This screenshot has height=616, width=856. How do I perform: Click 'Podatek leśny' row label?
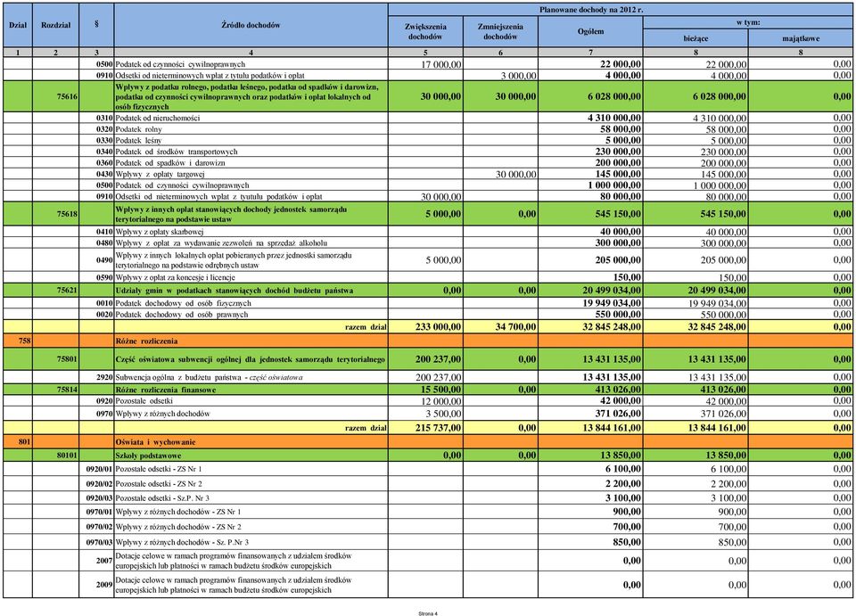138,141
